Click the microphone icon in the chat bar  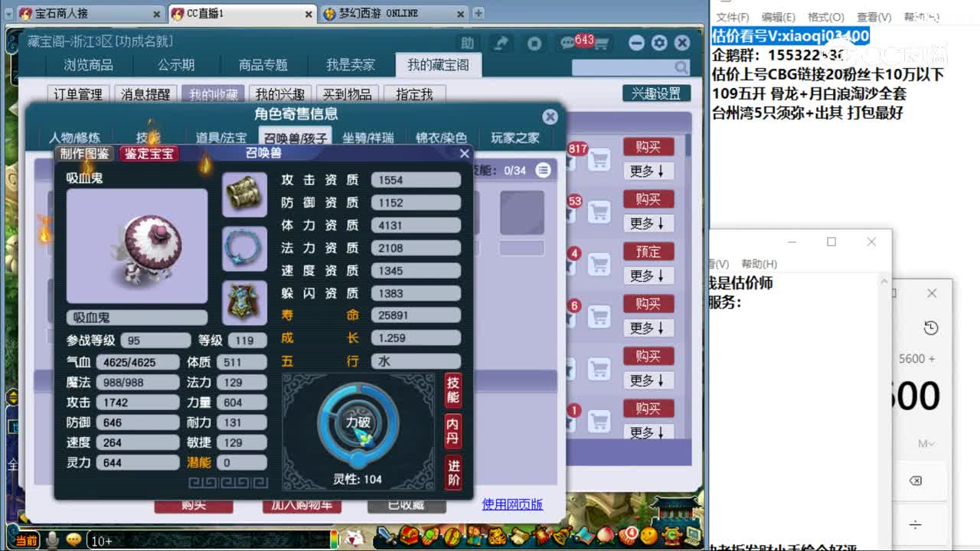[53, 540]
